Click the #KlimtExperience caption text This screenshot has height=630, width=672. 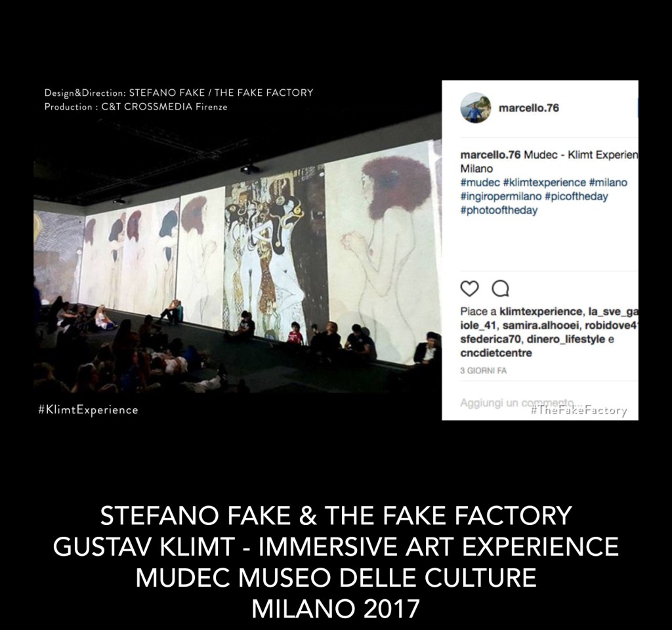(89, 410)
